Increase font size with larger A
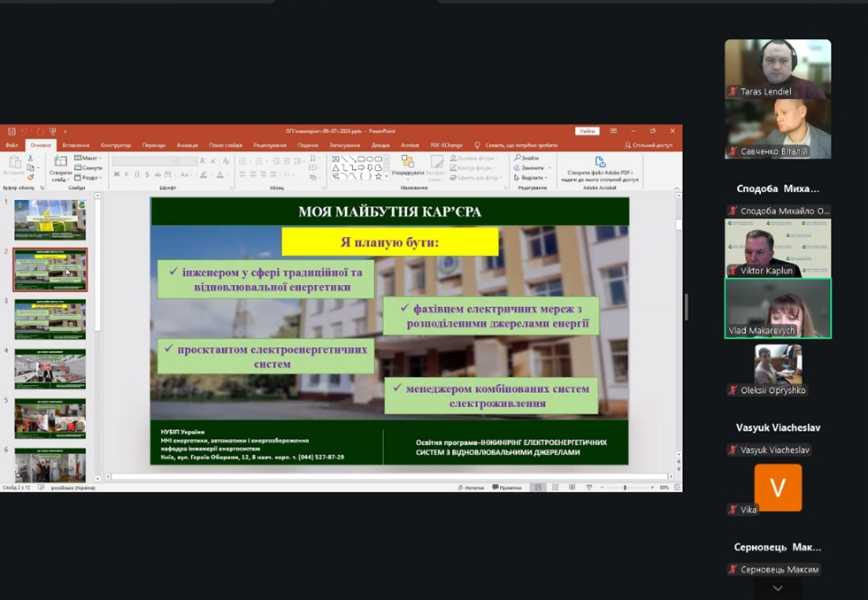 tap(203, 161)
